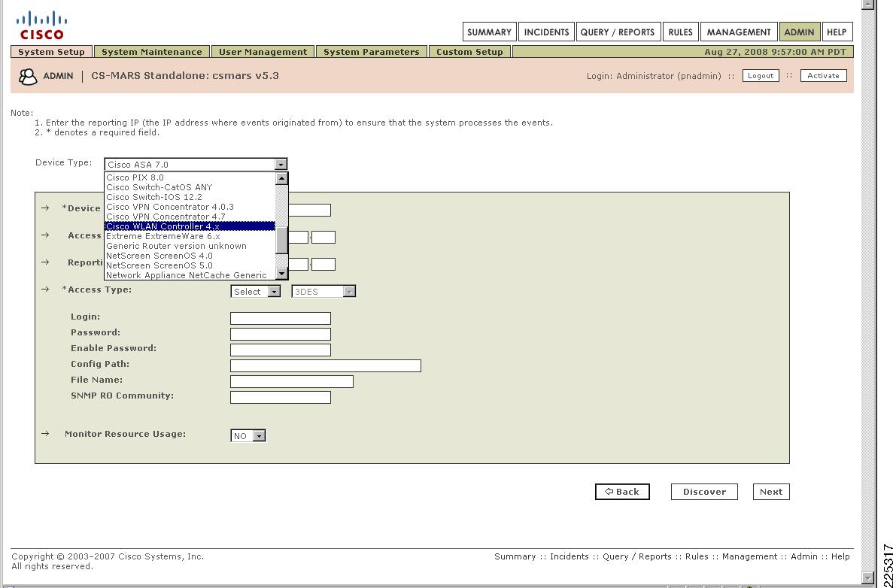The width and height of the screenshot is (893, 588).
Task: Select Cisco PIX 8.0 from list
Action: [190, 177]
